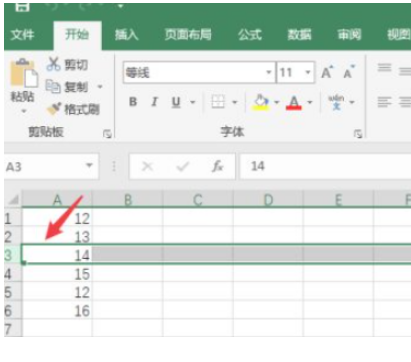This screenshot has width=411, height=362.
Task: Open the 插入 ribbon tab
Action: [x=127, y=35]
